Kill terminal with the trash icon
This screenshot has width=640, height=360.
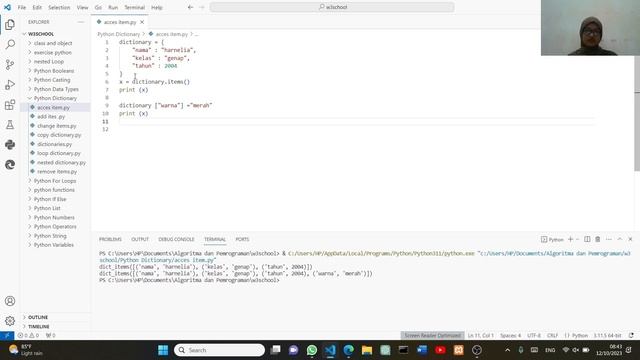tap(598, 239)
